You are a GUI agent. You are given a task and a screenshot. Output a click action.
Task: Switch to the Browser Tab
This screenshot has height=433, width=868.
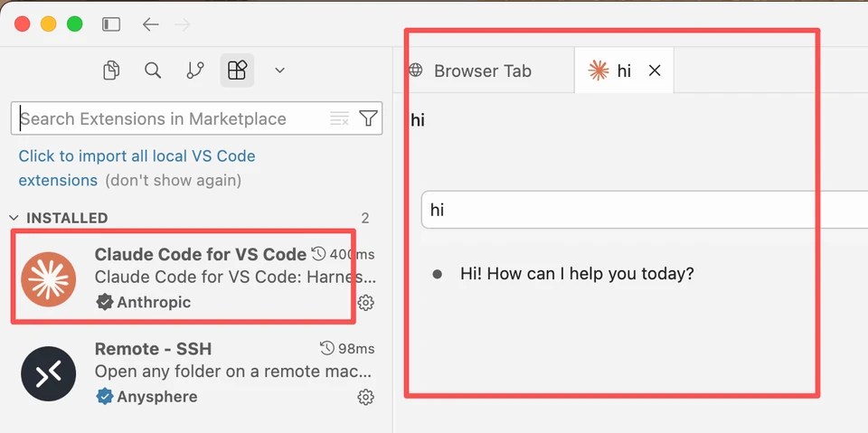click(483, 71)
